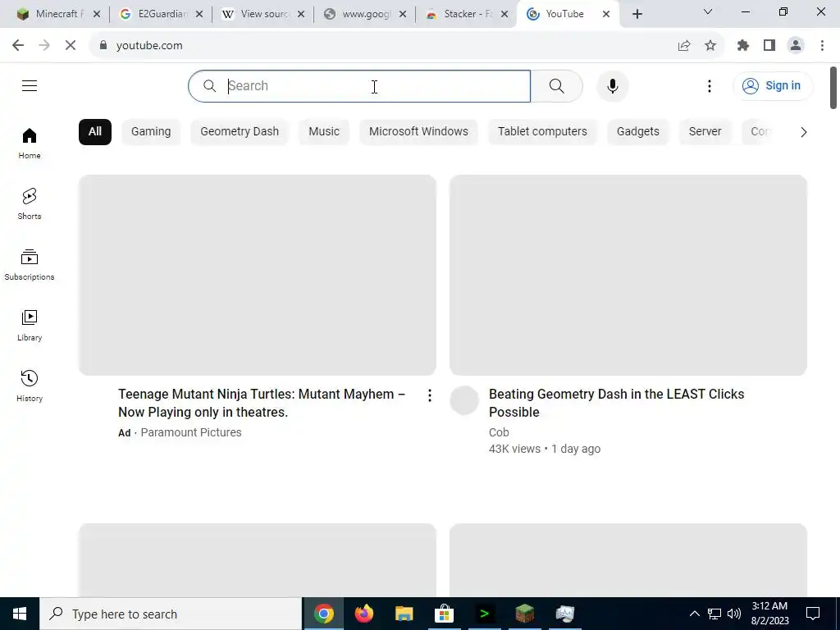Open YouTube settings three-dot menu

(x=710, y=85)
